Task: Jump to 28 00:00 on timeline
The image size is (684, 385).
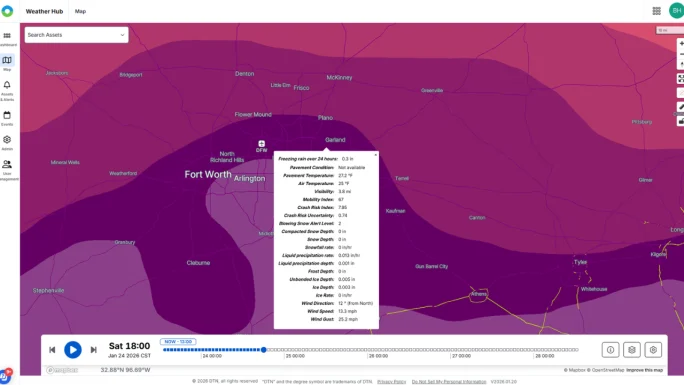Action: (x=544, y=356)
